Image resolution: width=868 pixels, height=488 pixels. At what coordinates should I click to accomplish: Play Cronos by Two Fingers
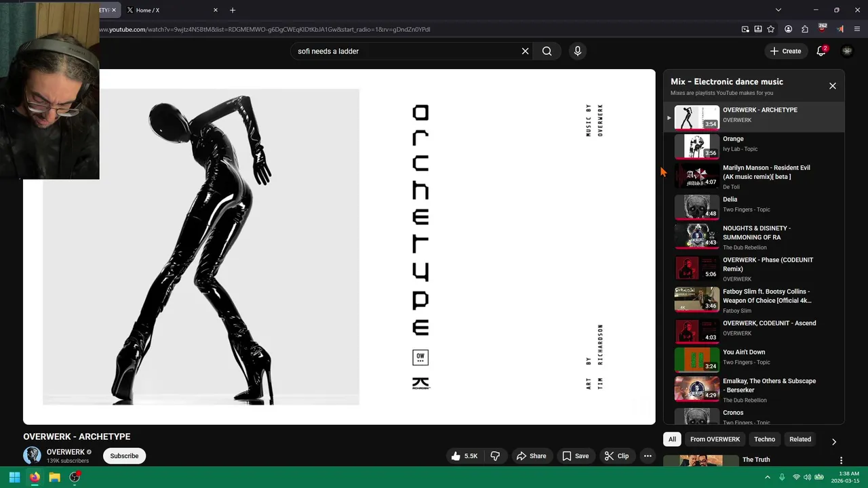pyautogui.click(x=754, y=416)
